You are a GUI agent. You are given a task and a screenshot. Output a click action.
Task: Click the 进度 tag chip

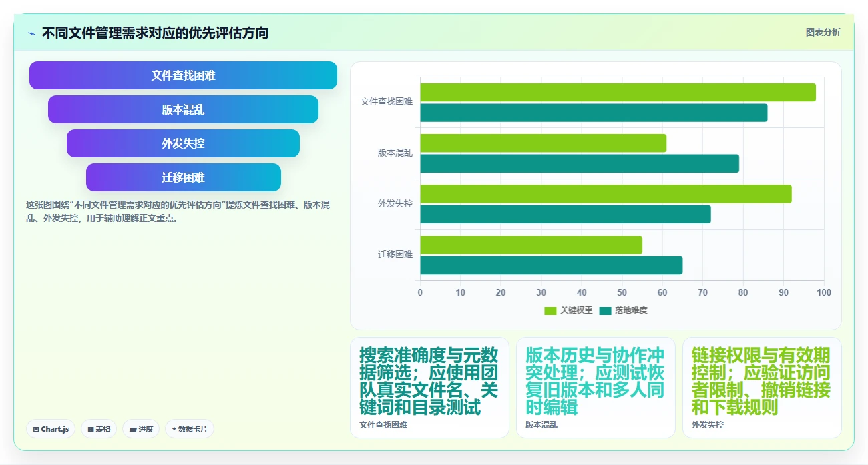pos(141,429)
